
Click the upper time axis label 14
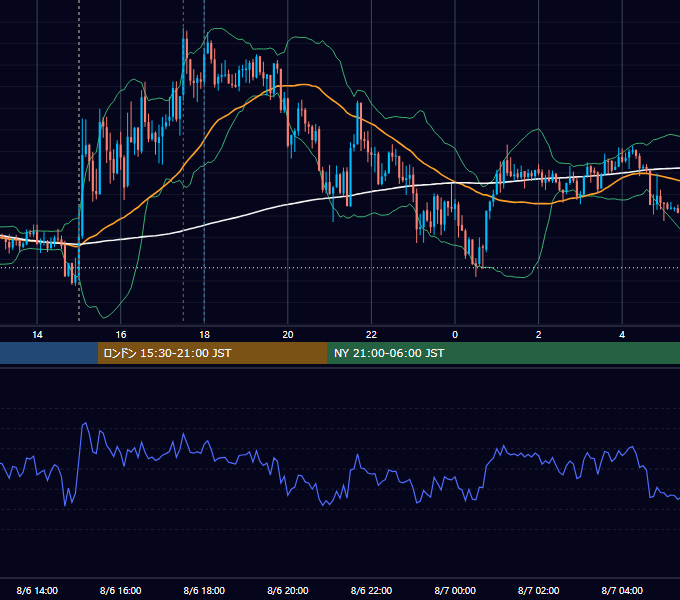[37, 335]
